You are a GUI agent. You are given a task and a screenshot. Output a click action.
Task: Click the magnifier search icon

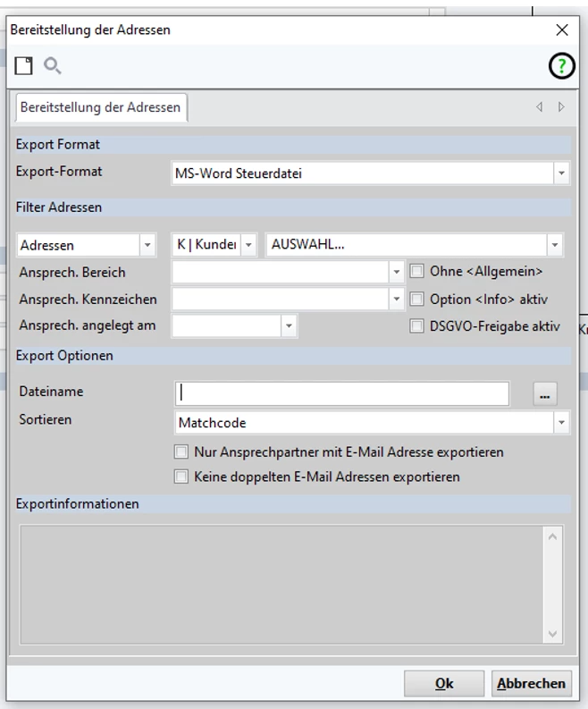coord(52,66)
